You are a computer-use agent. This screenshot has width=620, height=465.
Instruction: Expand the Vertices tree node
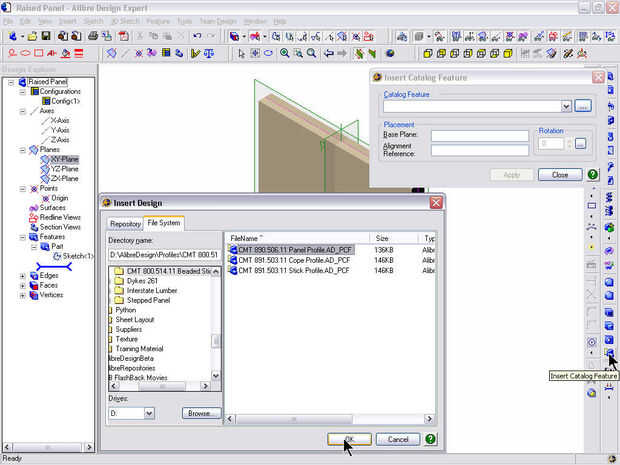click(23, 295)
